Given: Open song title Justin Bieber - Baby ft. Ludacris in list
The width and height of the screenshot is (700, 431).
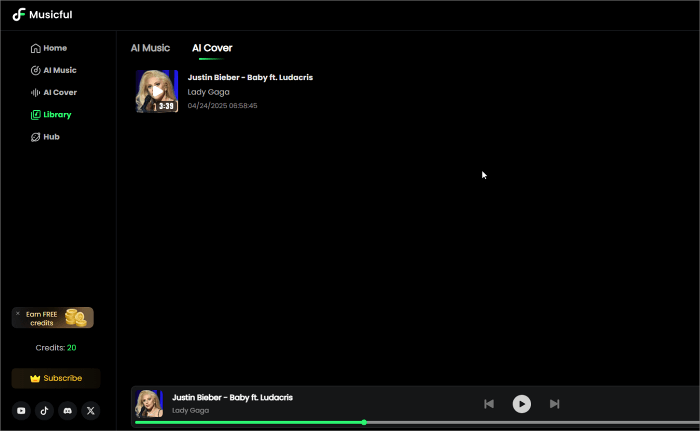Looking at the screenshot, I should tap(250, 77).
